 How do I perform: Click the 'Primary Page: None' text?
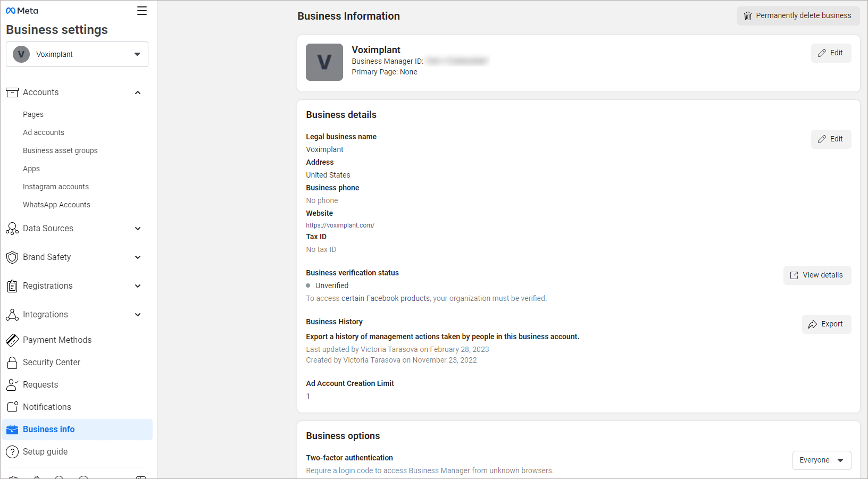(x=385, y=72)
